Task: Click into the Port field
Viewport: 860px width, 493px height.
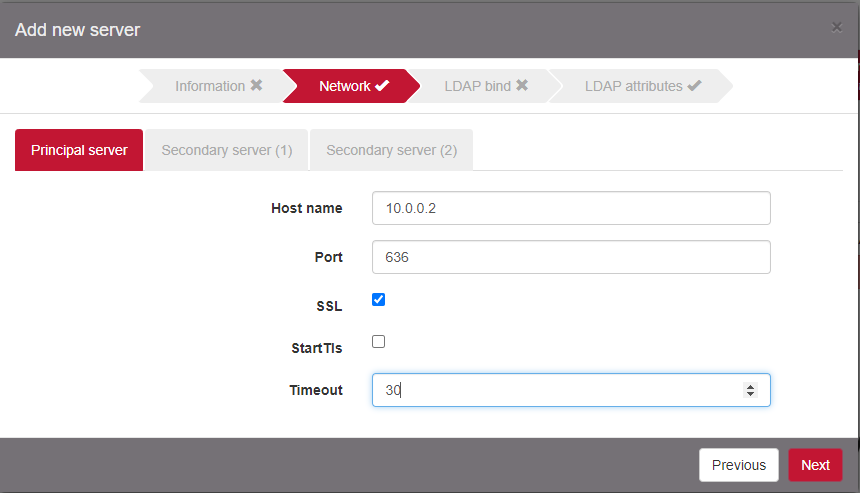Action: tap(570, 257)
